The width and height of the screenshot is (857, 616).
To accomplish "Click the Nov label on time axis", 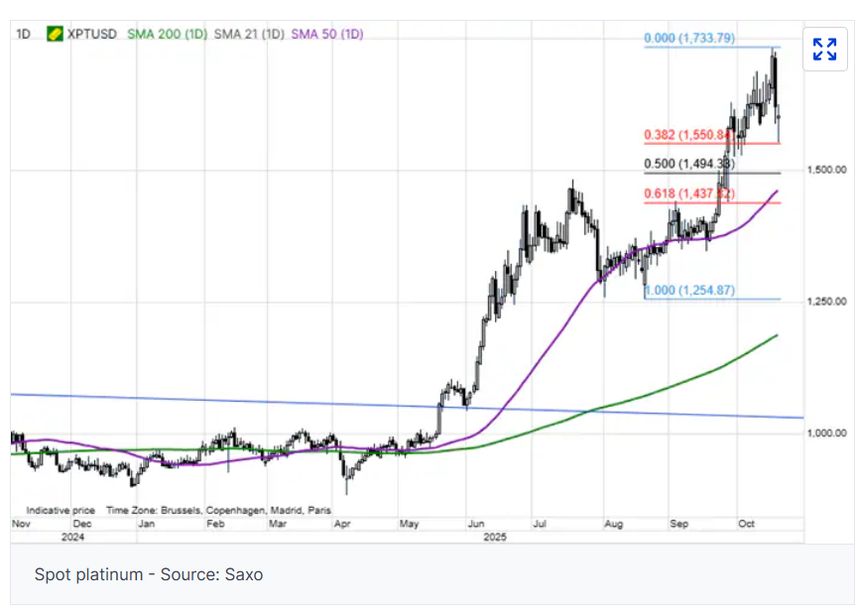I will [20, 522].
